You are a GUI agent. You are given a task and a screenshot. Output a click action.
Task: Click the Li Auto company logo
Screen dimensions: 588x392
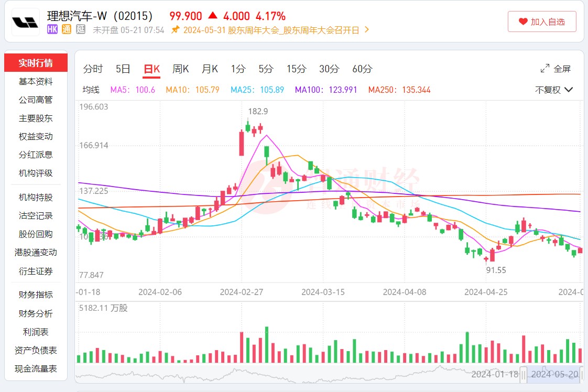[x=26, y=22]
